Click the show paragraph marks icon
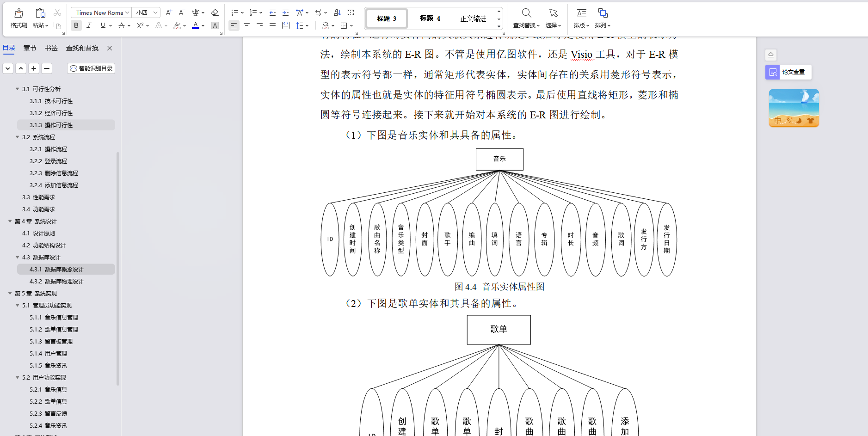This screenshot has width=868, height=436. tap(351, 12)
